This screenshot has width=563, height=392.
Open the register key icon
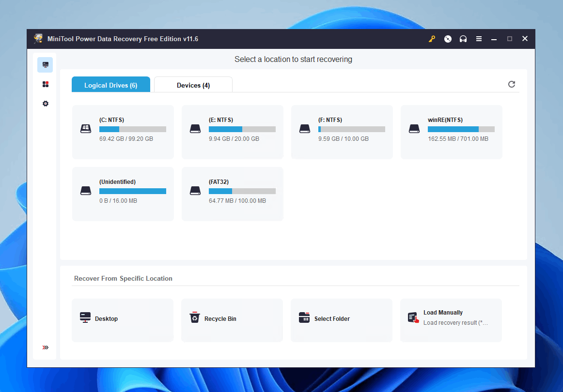tap(432, 39)
